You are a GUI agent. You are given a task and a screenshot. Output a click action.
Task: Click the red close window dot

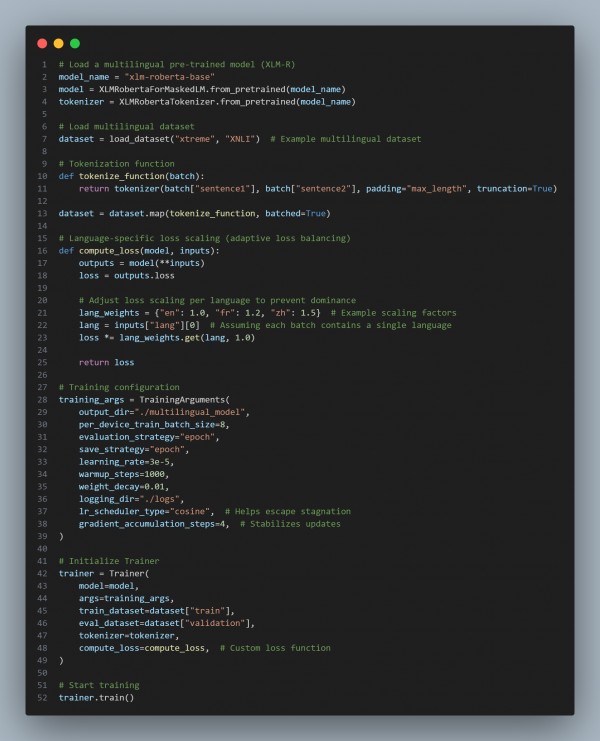point(42,43)
